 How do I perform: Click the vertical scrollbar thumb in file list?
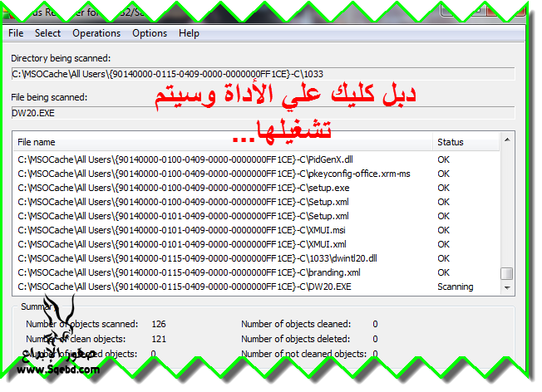pos(506,273)
